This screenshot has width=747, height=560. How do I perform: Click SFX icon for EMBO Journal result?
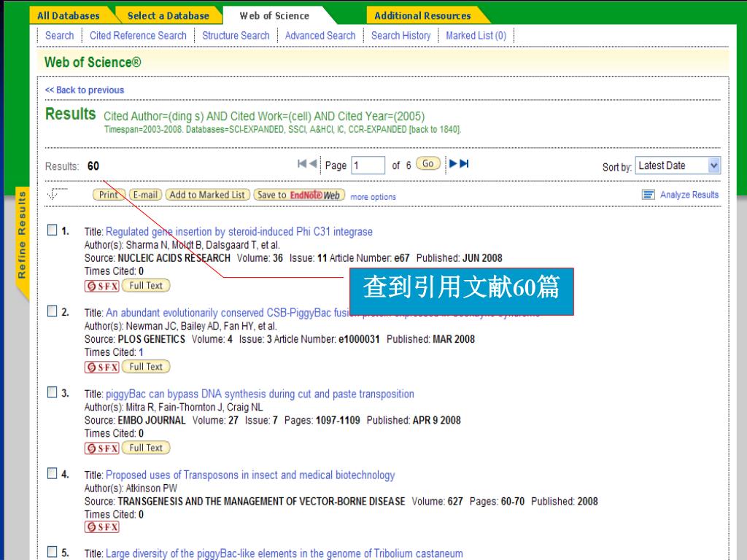101,448
